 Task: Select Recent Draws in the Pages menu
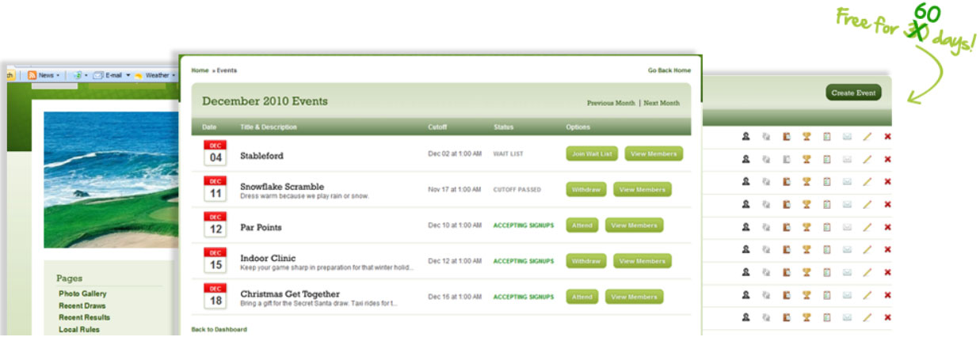(82, 306)
